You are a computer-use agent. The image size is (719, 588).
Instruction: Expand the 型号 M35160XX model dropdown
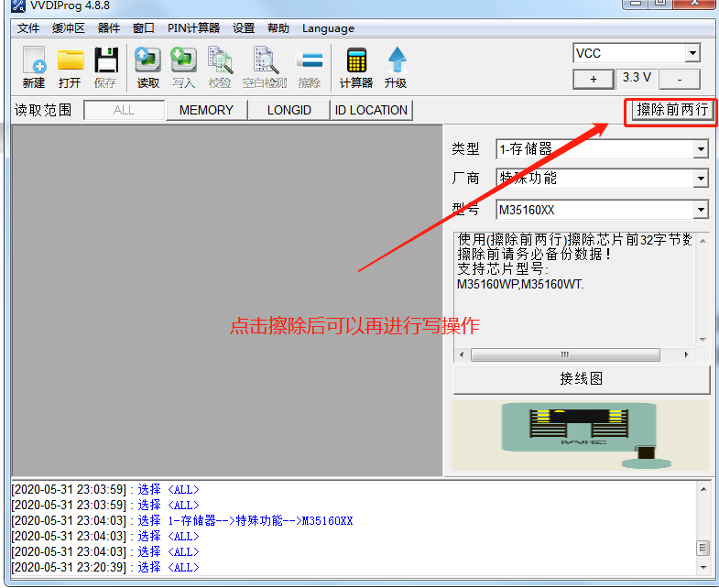click(x=701, y=210)
